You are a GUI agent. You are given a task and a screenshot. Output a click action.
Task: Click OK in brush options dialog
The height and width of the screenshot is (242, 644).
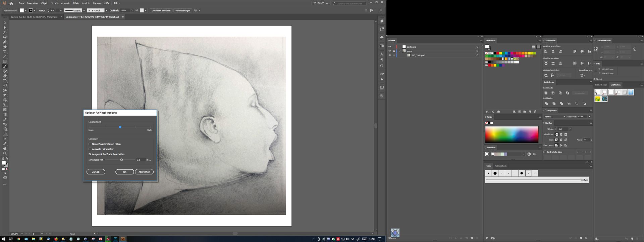[125, 172]
